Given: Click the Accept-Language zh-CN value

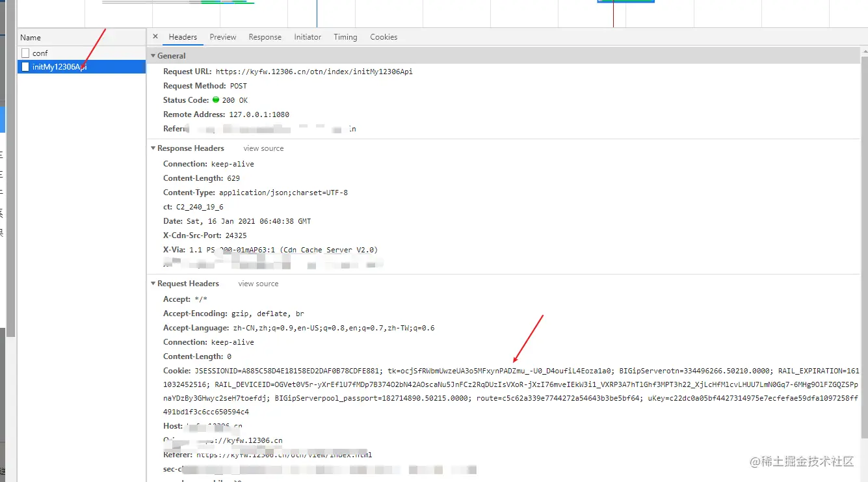Looking at the screenshot, I should [334, 328].
